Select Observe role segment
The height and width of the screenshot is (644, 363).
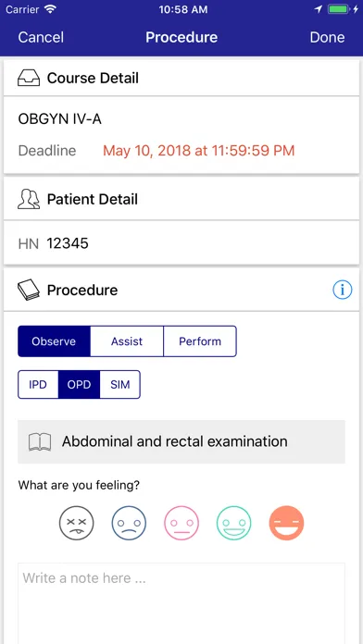point(54,341)
